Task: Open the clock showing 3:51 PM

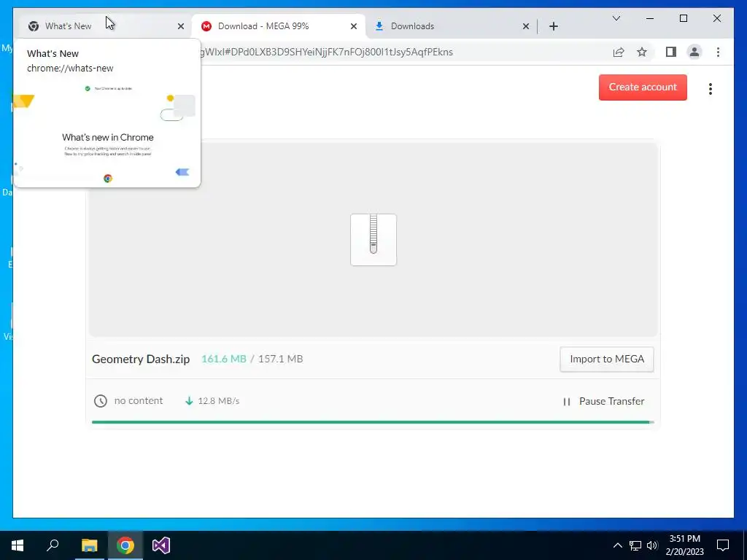Action: [684, 545]
